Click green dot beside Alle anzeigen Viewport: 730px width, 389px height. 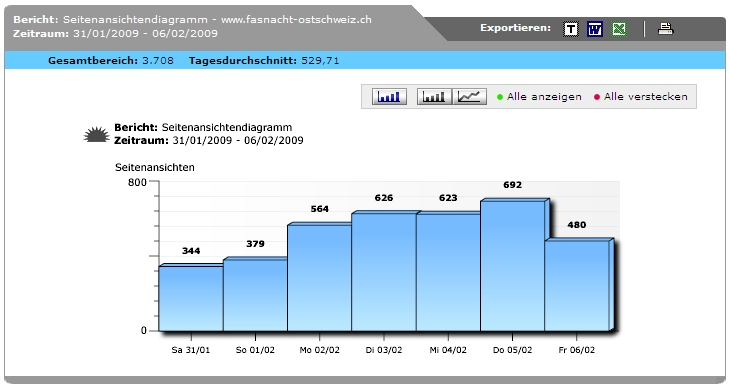point(500,97)
